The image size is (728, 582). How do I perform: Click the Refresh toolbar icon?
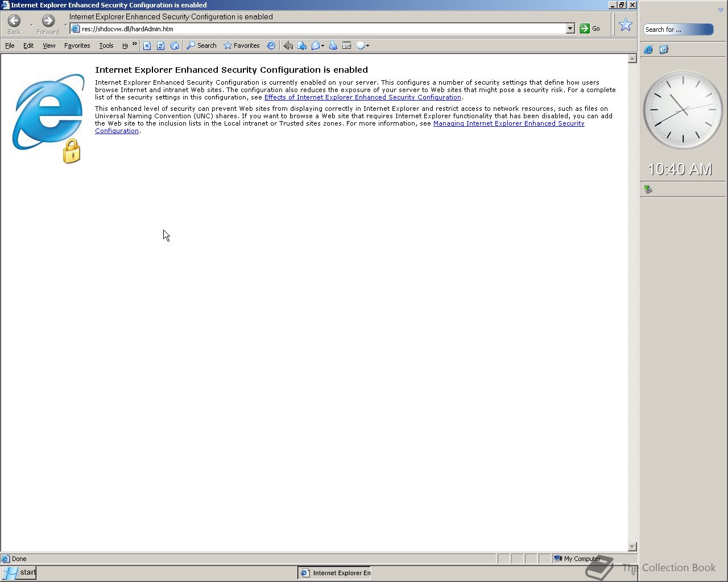(x=160, y=45)
